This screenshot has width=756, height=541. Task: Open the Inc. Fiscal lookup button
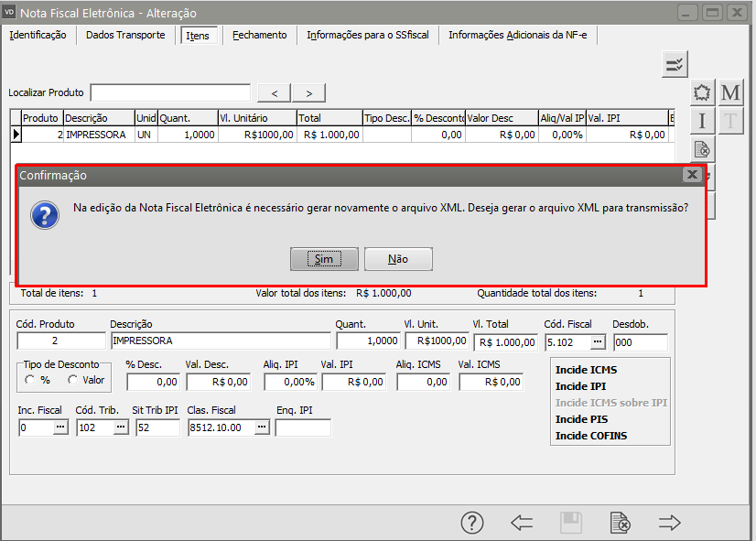click(60, 427)
